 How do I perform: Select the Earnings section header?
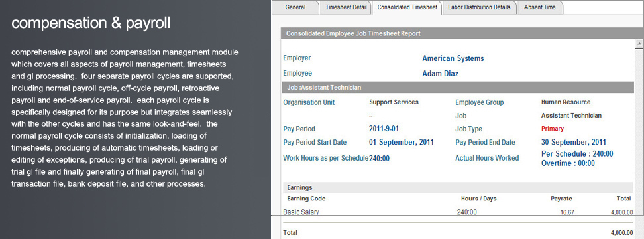tap(458, 187)
